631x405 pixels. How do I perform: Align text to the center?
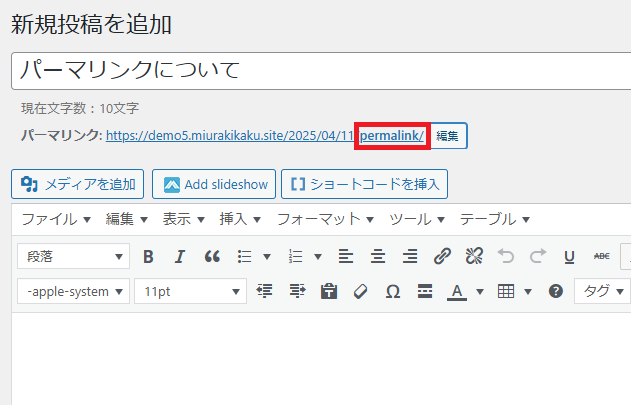[378, 256]
